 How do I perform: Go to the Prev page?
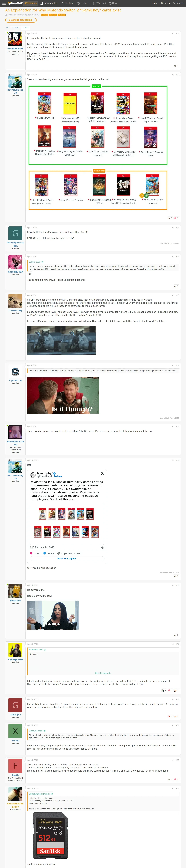15,28
